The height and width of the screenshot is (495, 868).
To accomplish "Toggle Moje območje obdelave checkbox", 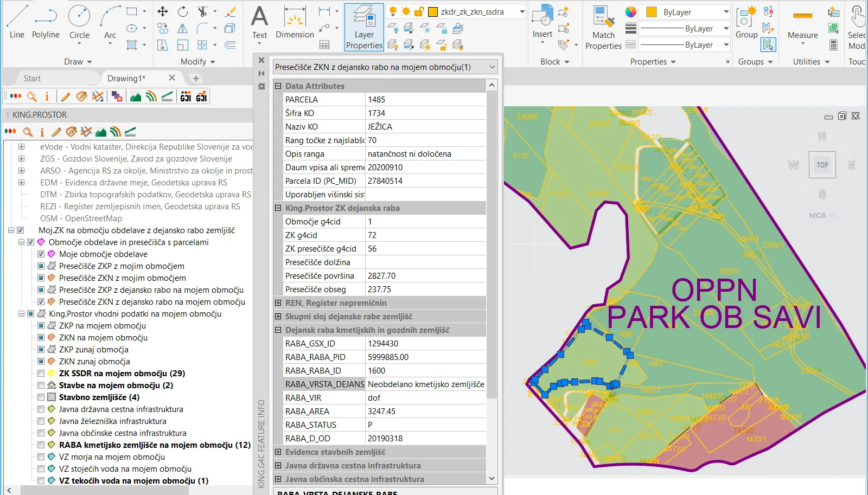I will (x=41, y=254).
